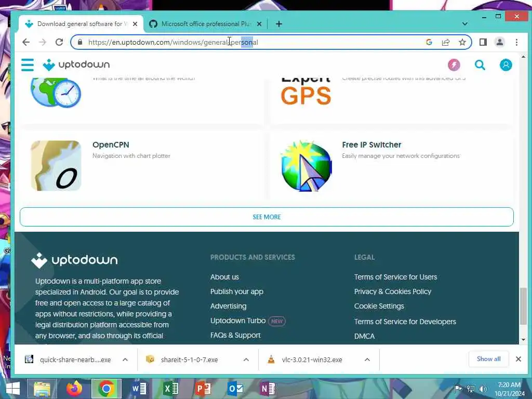Open a new browser tab

(x=278, y=24)
